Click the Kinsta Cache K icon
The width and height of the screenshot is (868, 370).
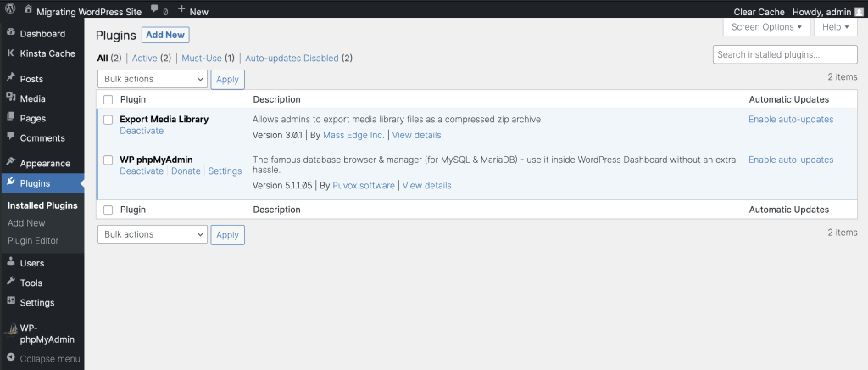10,53
